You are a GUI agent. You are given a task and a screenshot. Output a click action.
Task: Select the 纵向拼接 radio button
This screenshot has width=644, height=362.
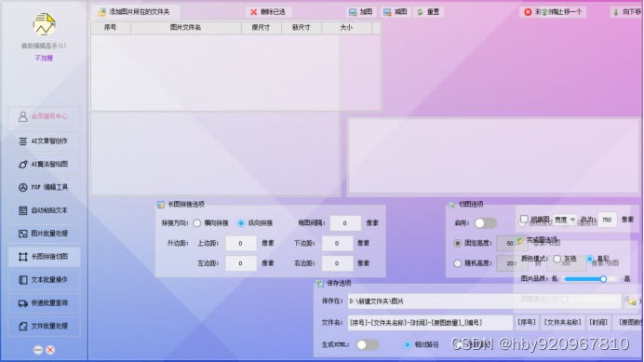(x=241, y=223)
